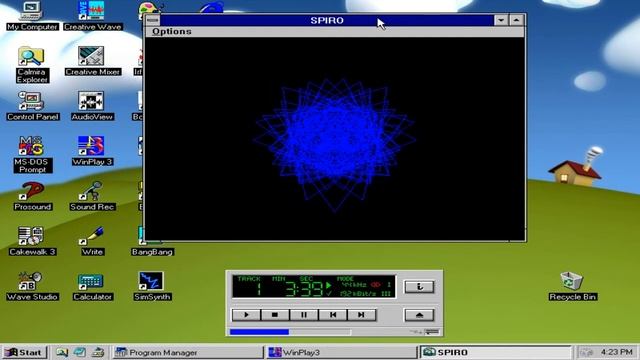Image resolution: width=640 pixels, height=360 pixels.
Task: Open the SPIRO window control menu box
Action: point(152,20)
